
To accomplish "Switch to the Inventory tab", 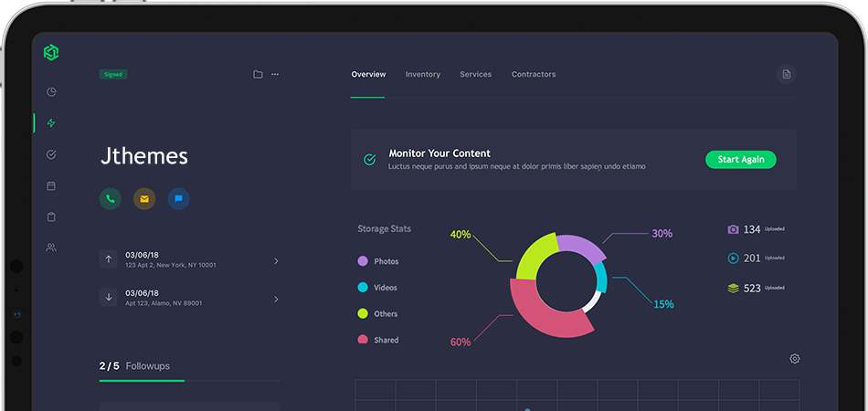I will click(423, 74).
